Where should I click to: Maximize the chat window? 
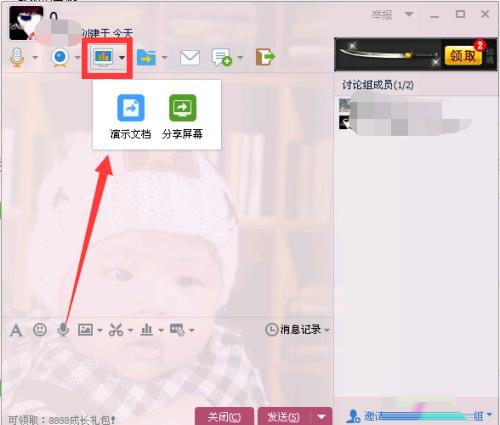coord(460,14)
